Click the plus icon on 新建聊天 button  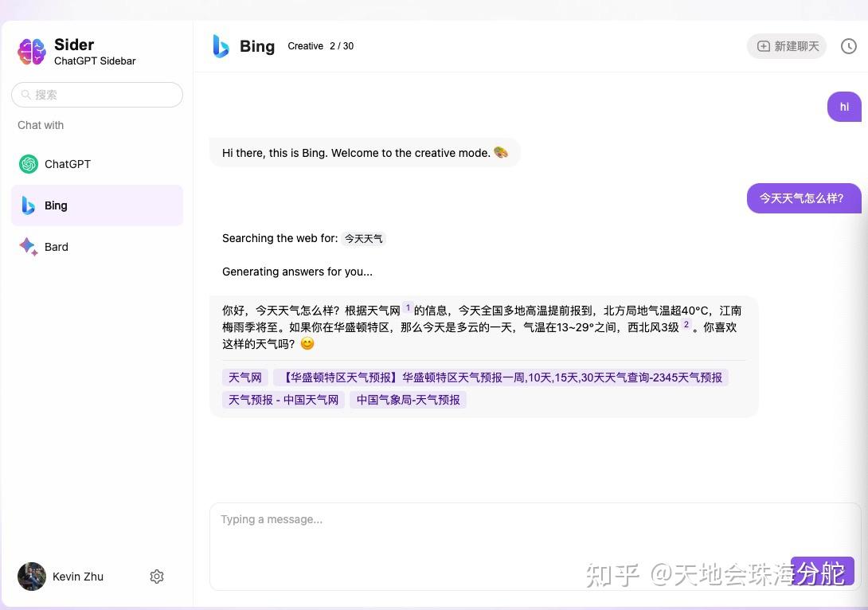pyautogui.click(x=762, y=45)
